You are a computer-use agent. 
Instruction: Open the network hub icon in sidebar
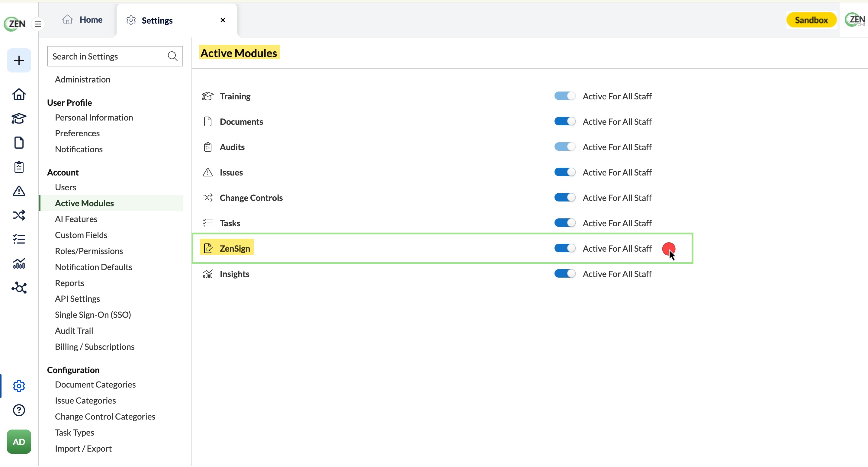tap(19, 288)
